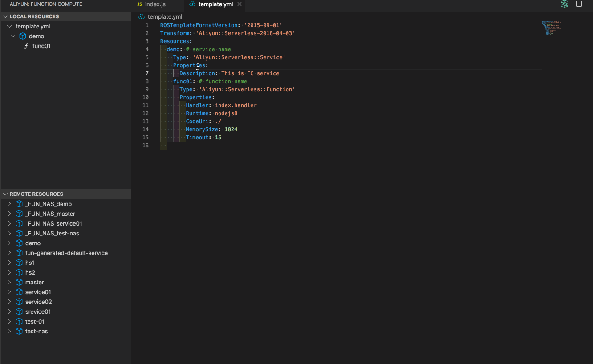This screenshot has width=593, height=364.
Task: Click the 'This is FC service' description text
Action: (250, 73)
